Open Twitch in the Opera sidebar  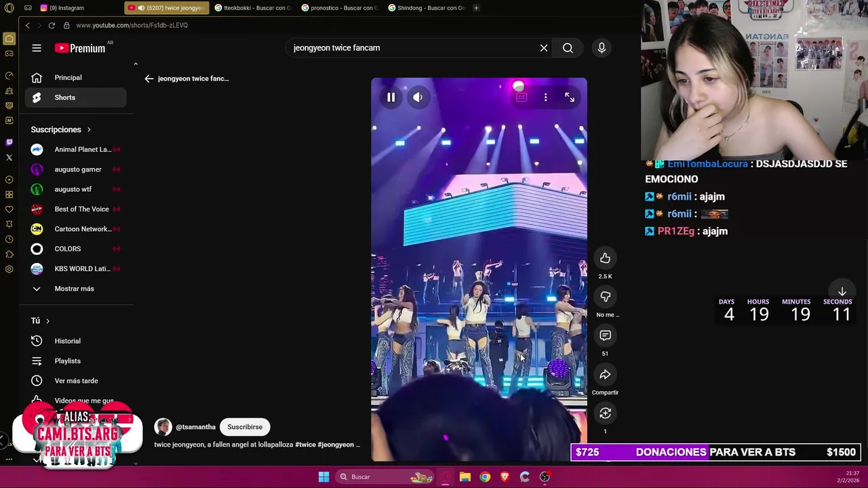click(x=9, y=142)
